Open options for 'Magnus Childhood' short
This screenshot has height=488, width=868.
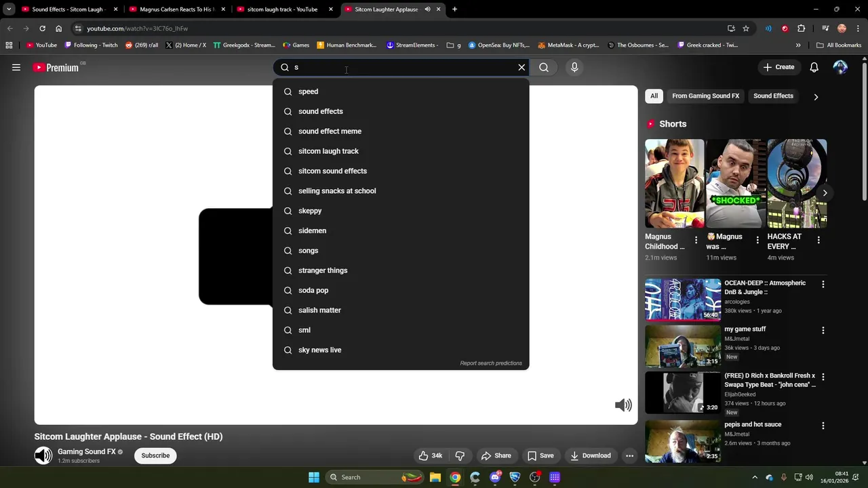coord(696,241)
